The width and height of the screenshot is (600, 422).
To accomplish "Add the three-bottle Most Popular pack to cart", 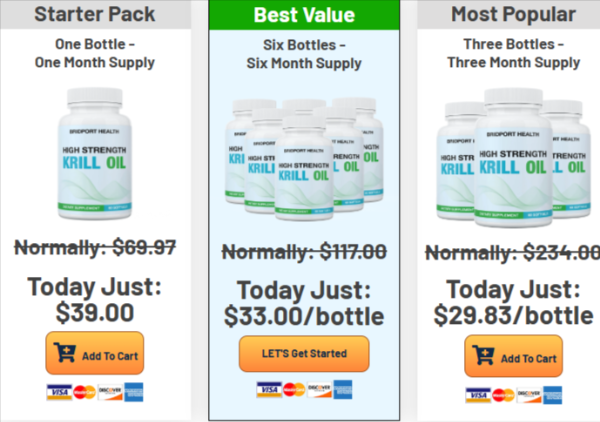I will pyautogui.click(x=514, y=355).
